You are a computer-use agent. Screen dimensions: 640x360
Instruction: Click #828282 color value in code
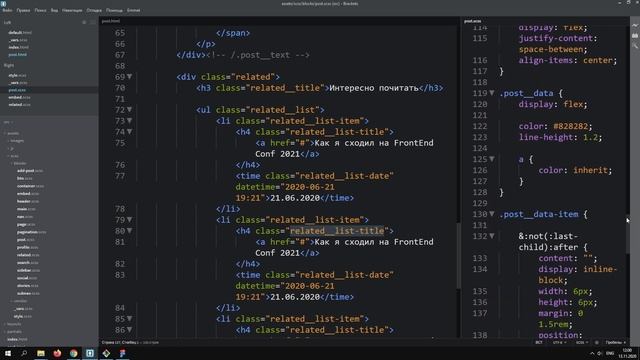pyautogui.click(x=571, y=126)
